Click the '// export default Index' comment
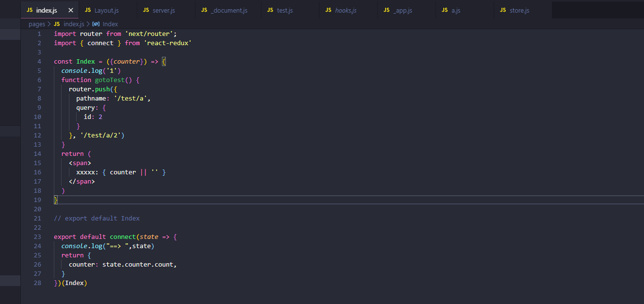644x304 pixels. click(x=97, y=219)
